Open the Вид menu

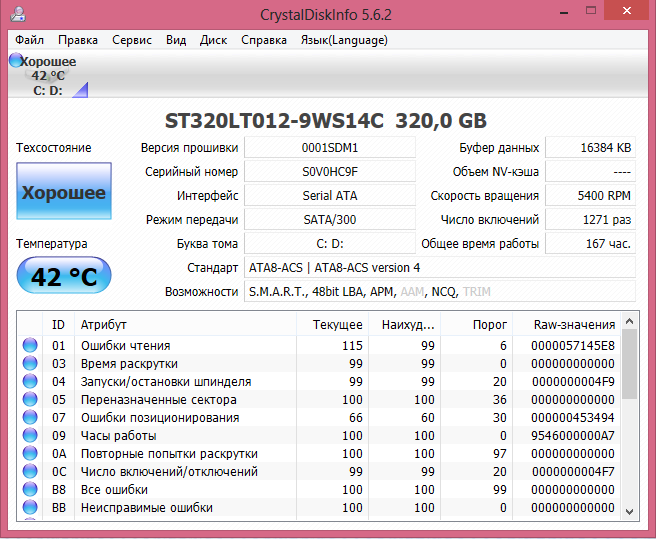pyautogui.click(x=176, y=40)
